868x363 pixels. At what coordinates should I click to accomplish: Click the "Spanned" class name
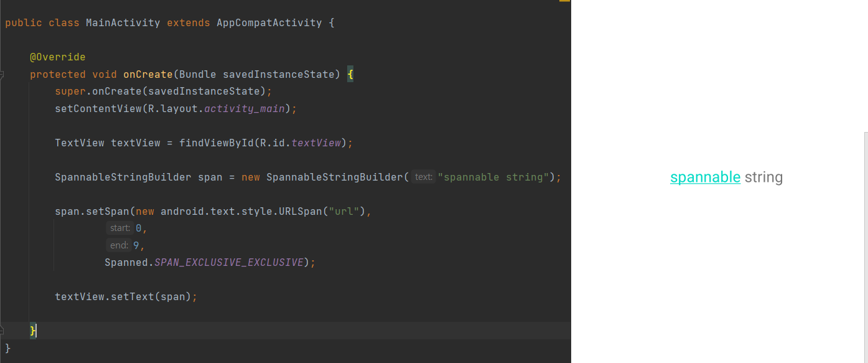(126, 263)
